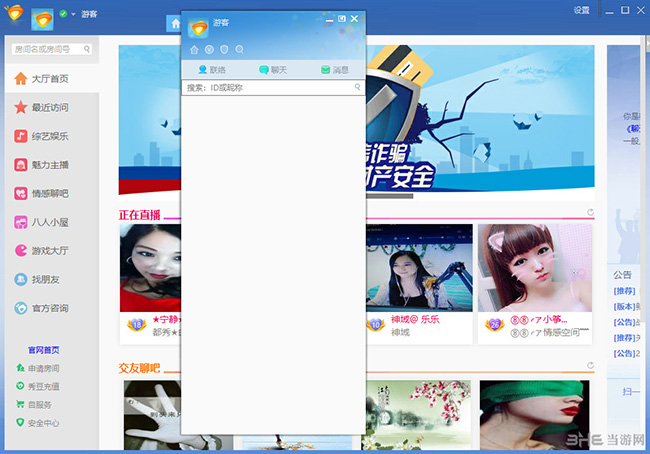Click the magnifier icon in the popup toolbar

pos(239,49)
